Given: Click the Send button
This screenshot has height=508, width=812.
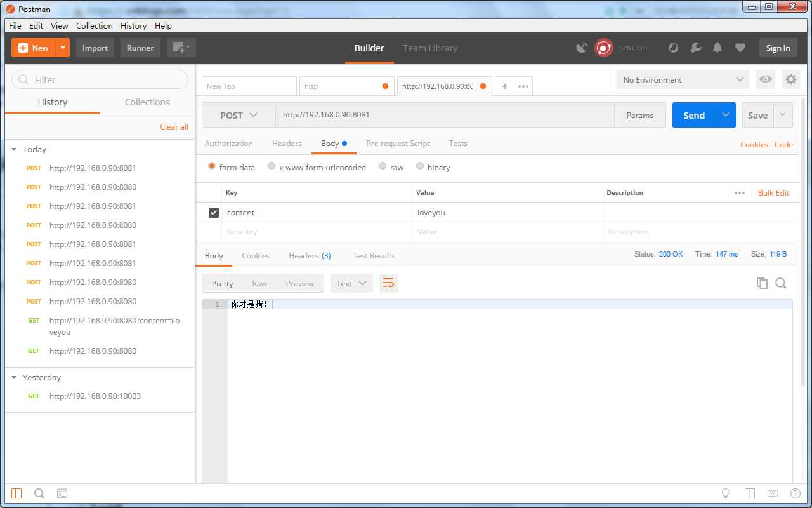Looking at the screenshot, I should [x=694, y=115].
